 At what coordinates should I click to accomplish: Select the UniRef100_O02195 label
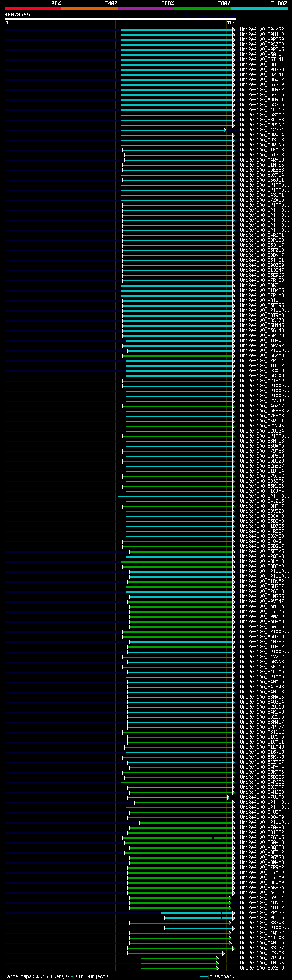(262, 717)
